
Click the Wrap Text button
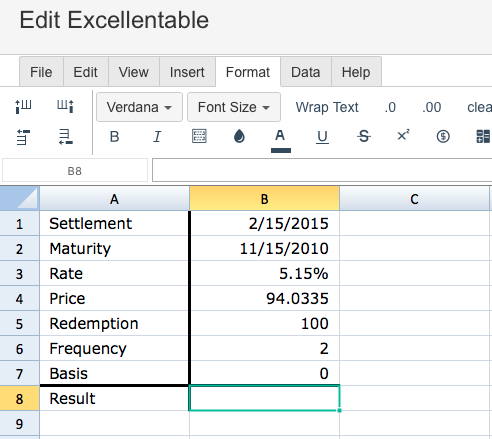pos(327,107)
